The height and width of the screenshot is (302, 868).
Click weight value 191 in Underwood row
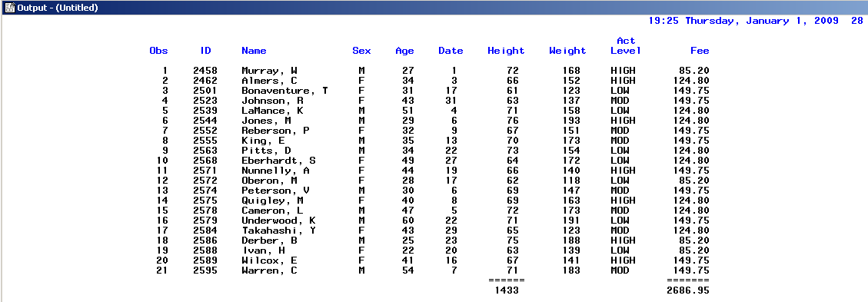pos(570,220)
